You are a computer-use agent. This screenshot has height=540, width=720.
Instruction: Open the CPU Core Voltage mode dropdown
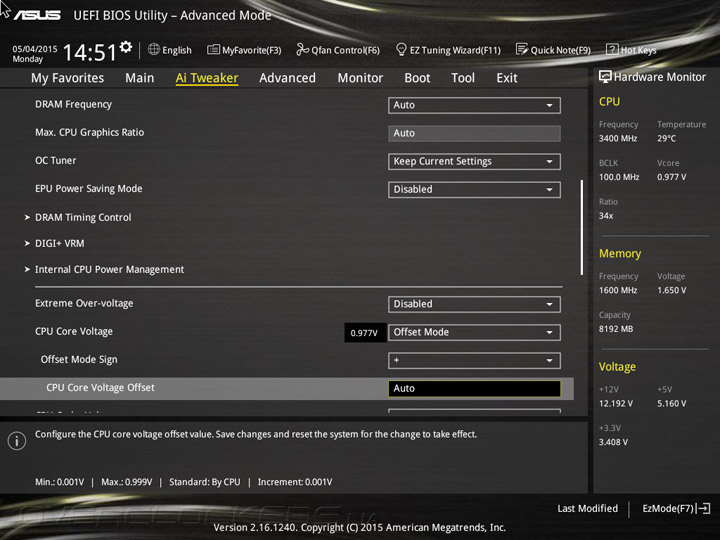[x=474, y=332]
